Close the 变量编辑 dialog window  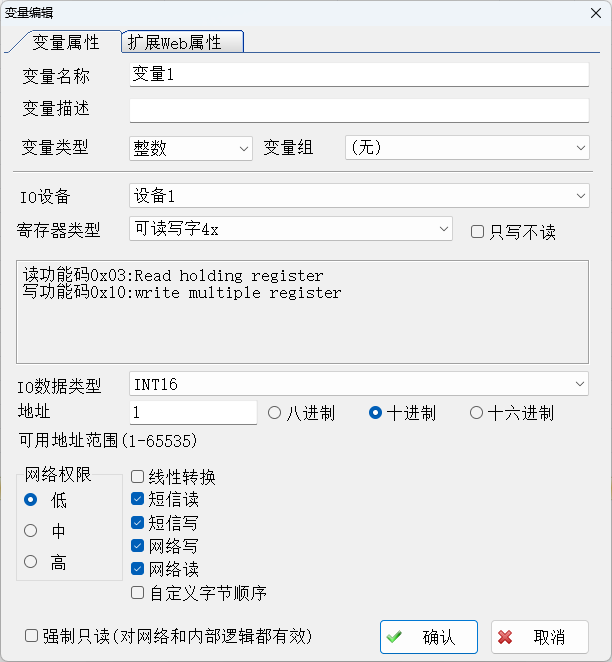pos(596,13)
